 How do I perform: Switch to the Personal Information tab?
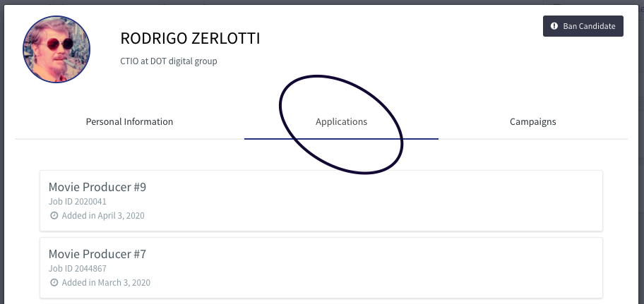click(129, 122)
